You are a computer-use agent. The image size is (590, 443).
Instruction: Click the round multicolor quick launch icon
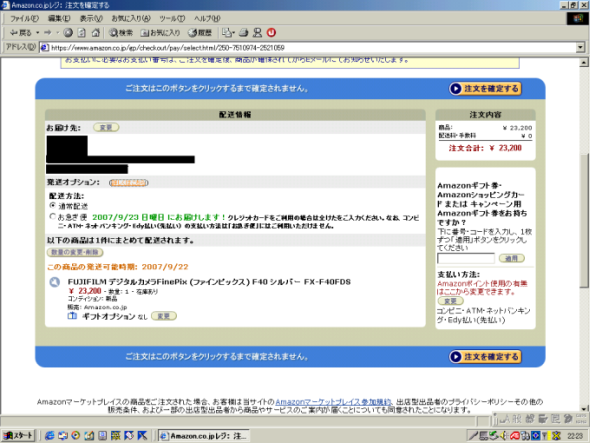(76, 435)
